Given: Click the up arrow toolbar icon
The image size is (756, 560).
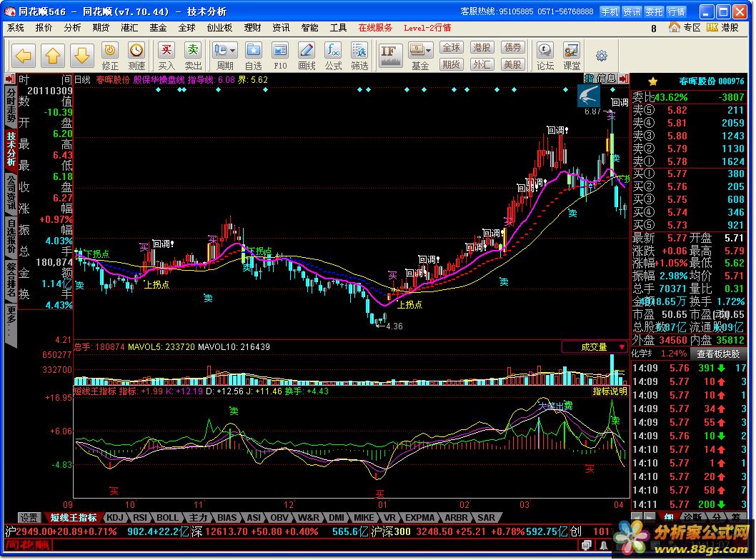Looking at the screenshot, I should coord(53,56).
